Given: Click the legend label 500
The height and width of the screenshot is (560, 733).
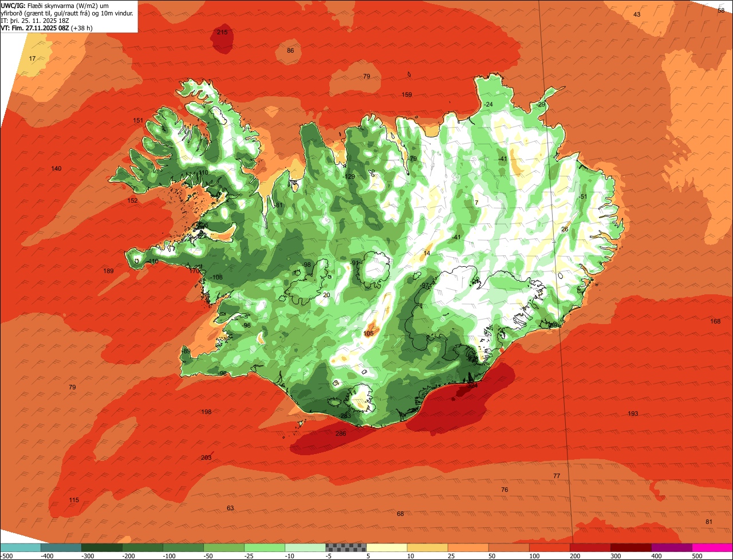Looking at the screenshot, I should point(696,556).
